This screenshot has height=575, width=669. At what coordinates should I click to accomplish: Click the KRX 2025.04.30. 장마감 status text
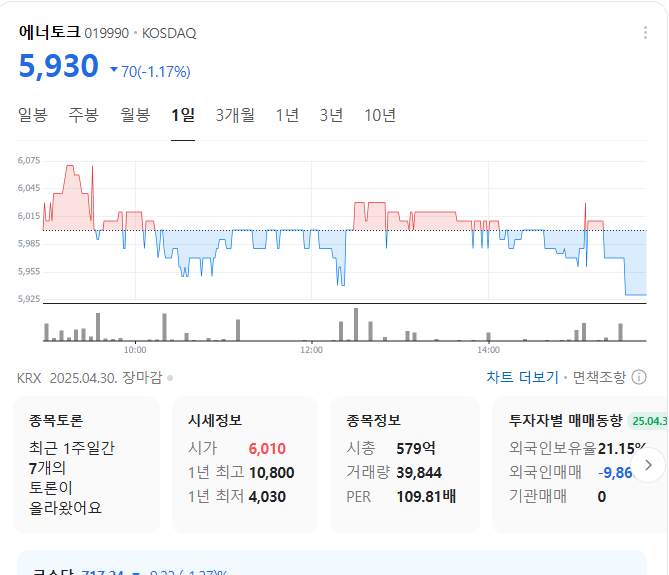tap(90, 378)
